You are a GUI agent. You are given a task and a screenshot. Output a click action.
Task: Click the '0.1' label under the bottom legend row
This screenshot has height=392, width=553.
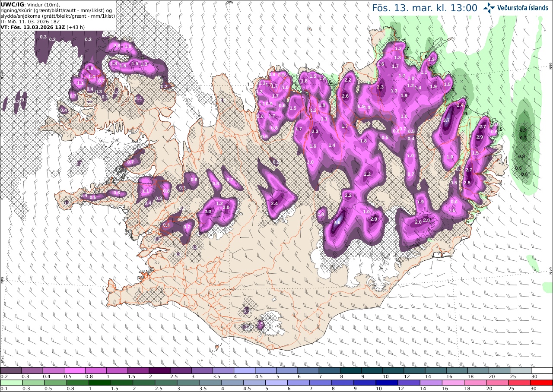4,389
